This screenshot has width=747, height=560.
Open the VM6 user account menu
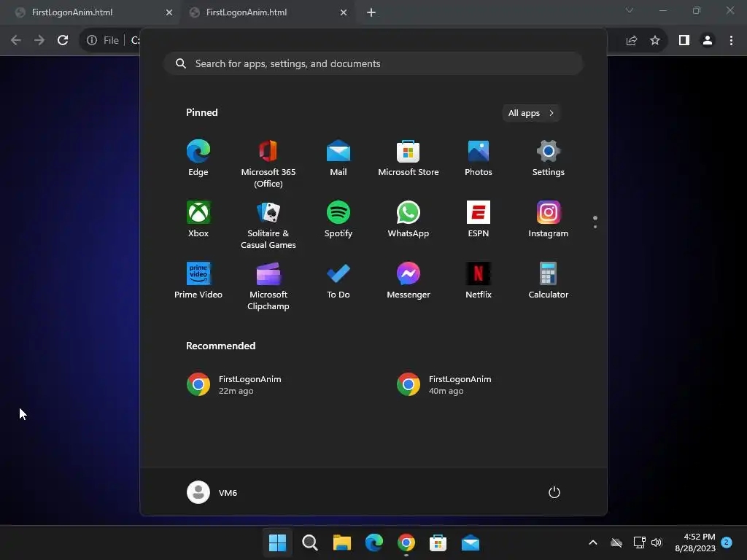pyautogui.click(x=212, y=492)
